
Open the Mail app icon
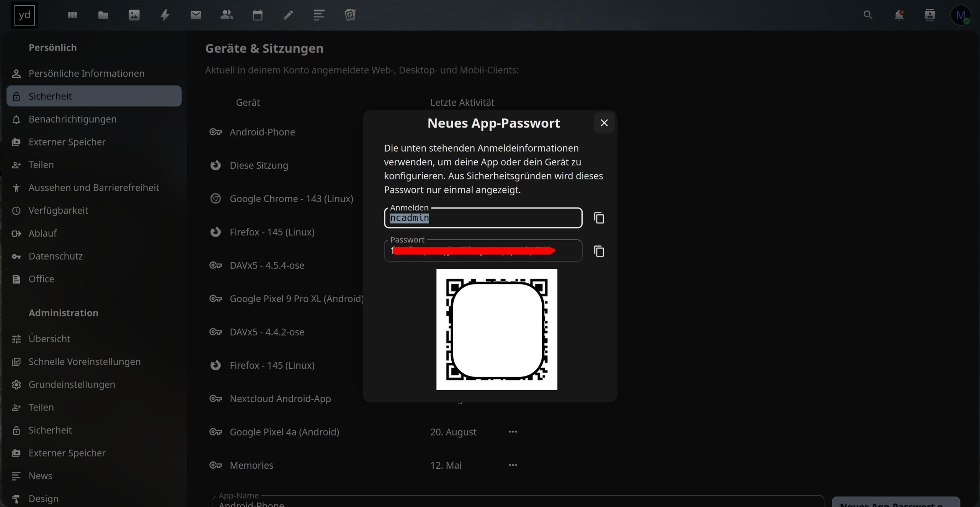196,15
